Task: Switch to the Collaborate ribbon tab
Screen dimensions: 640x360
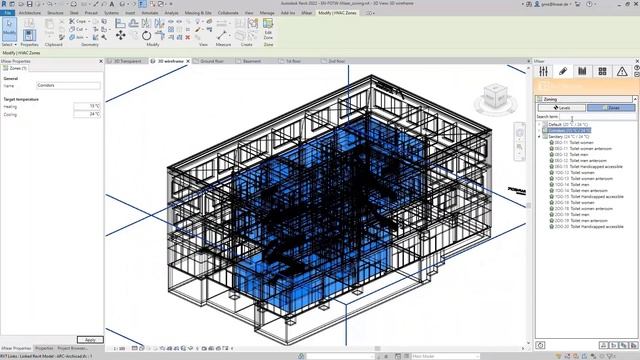Action: 228,13
